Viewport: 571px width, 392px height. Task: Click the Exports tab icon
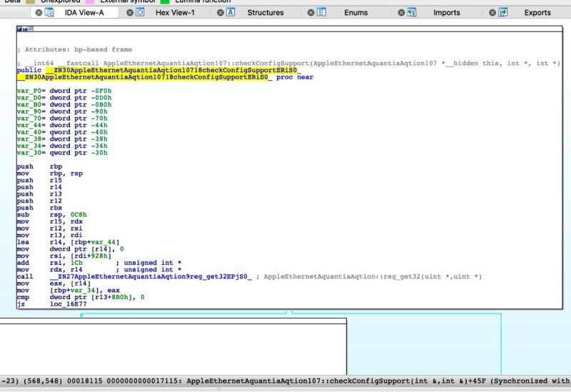click(x=503, y=13)
